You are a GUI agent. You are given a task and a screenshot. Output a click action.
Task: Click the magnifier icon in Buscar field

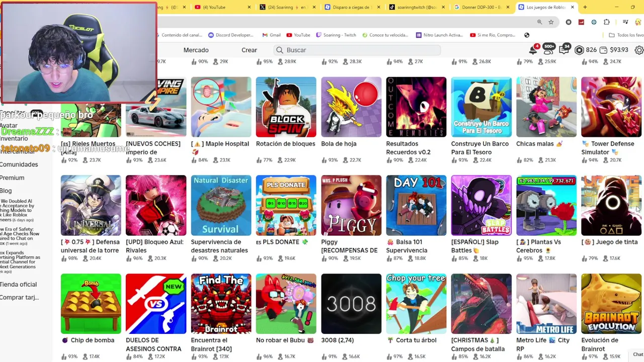[280, 50]
